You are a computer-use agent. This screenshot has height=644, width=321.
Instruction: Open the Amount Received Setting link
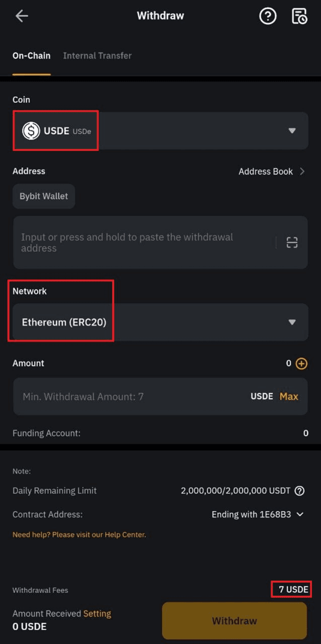[x=97, y=614]
